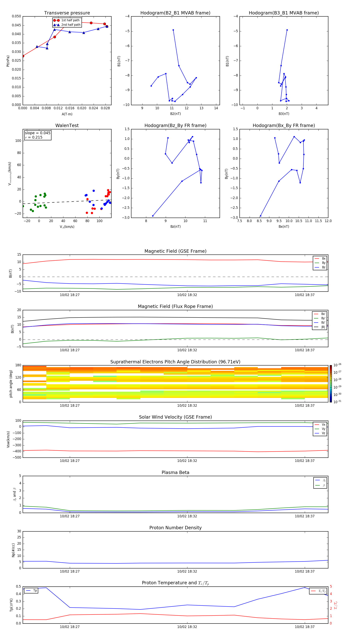
Task: Click the 'Magnetic Field (Flux Rope Frame)' title
Action: click(x=175, y=307)
